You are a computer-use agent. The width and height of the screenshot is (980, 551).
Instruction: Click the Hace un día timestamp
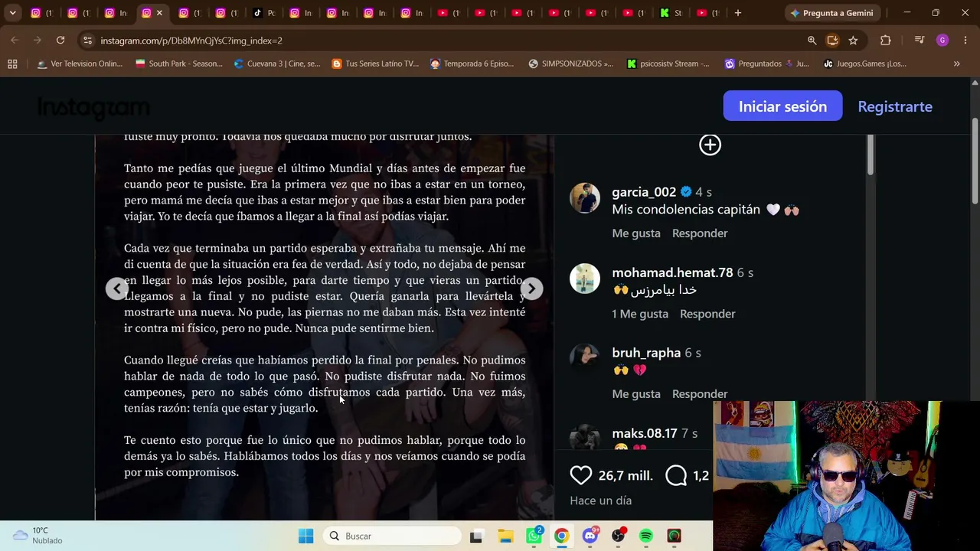click(601, 500)
